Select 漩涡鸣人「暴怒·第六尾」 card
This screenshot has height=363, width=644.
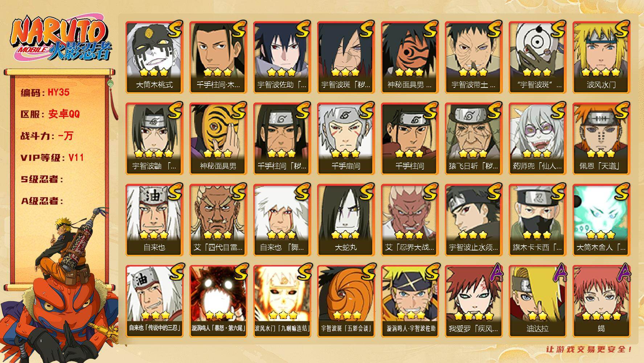218,301
